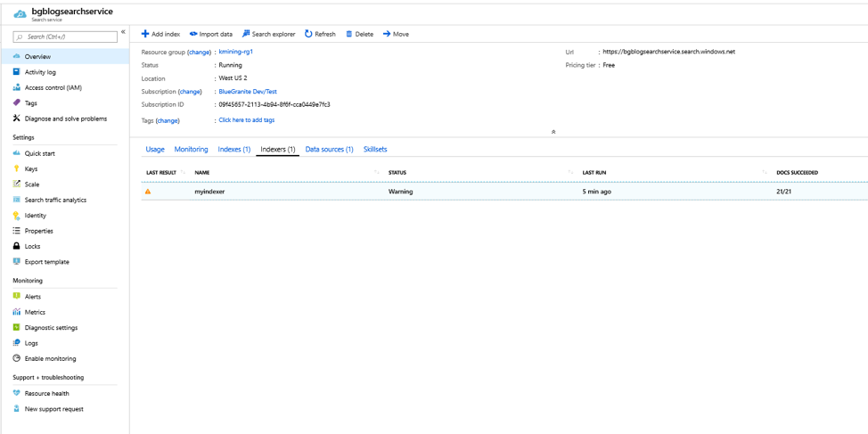Switch to the Monitoring tab
The width and height of the screenshot is (868, 434).
(x=191, y=150)
